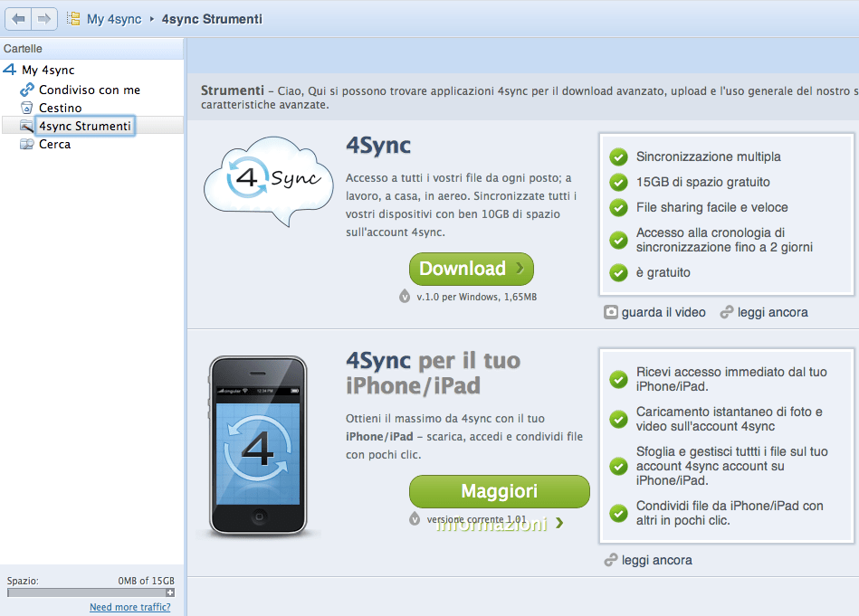Click the camera icon beside guarda il video

(611, 312)
